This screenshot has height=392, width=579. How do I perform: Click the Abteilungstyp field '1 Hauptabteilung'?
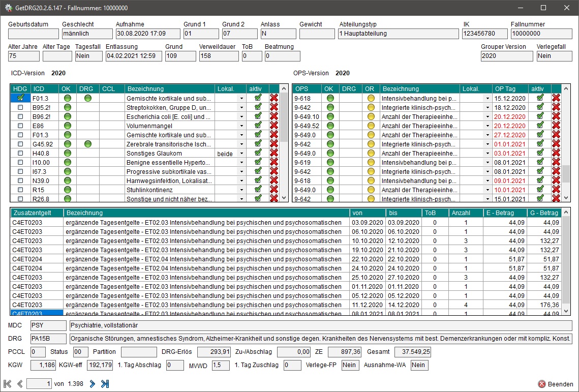click(x=398, y=34)
